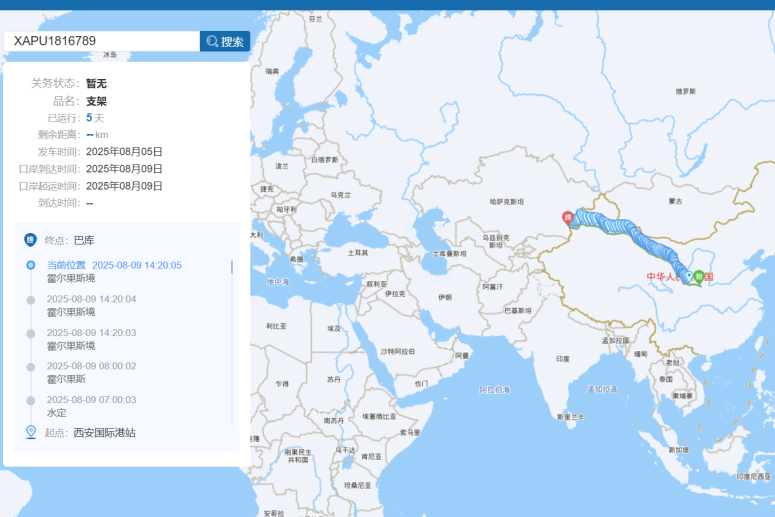The width and height of the screenshot is (775, 517).
Task: Click the '2025-08-09 14:20:03' timestamp
Action: [91, 333]
